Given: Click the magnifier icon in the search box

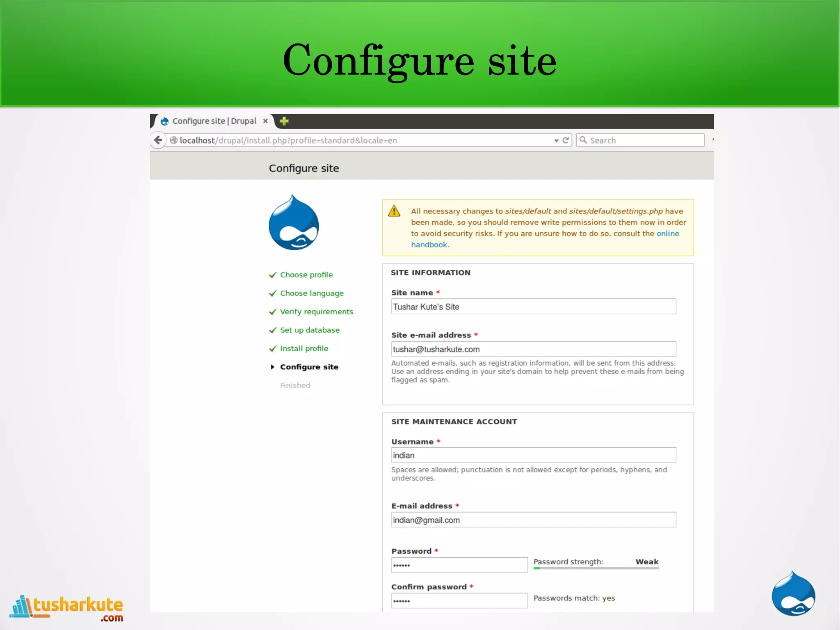Looking at the screenshot, I should [x=583, y=140].
